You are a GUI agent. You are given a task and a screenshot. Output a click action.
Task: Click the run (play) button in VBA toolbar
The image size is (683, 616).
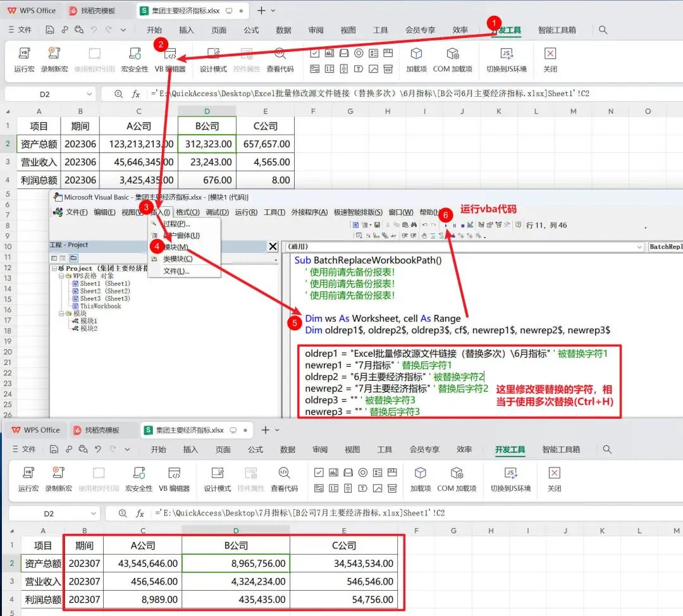[446, 225]
